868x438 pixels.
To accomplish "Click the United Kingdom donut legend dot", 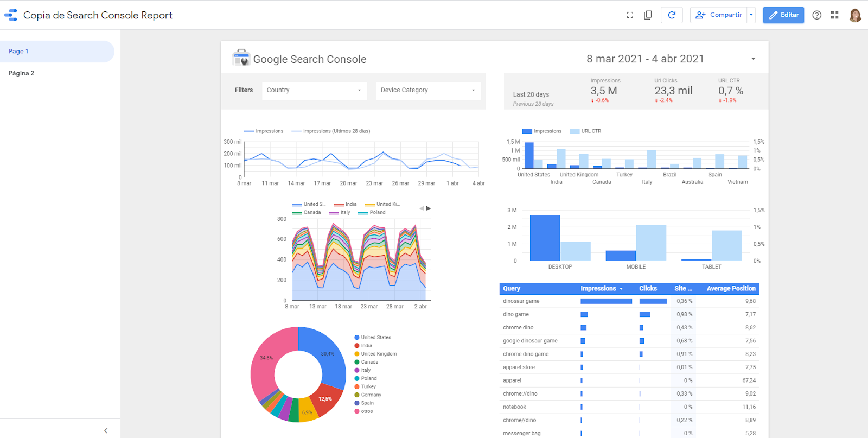I will pyautogui.click(x=357, y=354).
